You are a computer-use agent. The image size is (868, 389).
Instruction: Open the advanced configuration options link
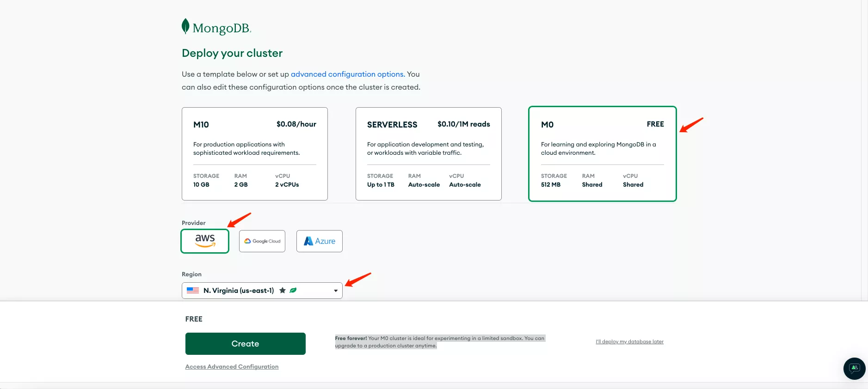pyautogui.click(x=347, y=74)
